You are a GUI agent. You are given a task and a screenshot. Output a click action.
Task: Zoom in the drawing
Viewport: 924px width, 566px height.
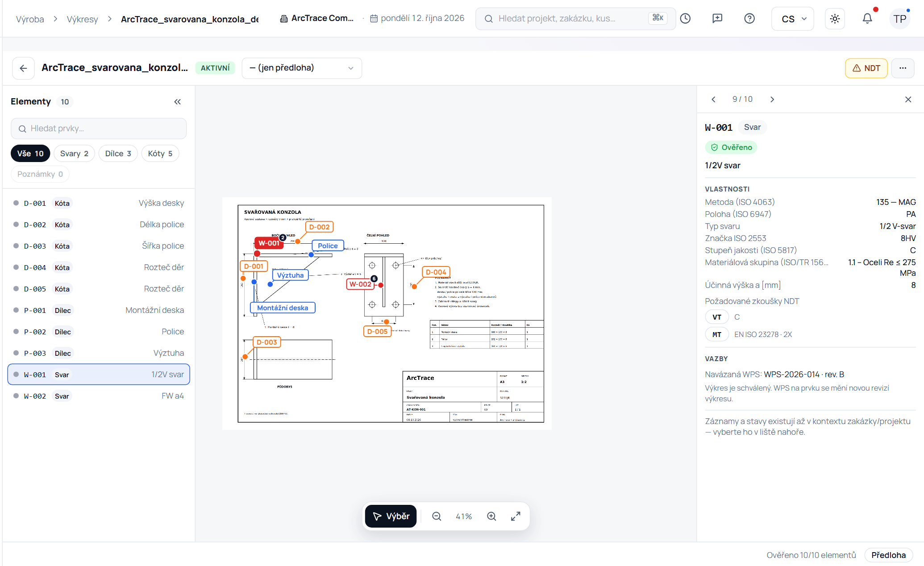pos(491,516)
